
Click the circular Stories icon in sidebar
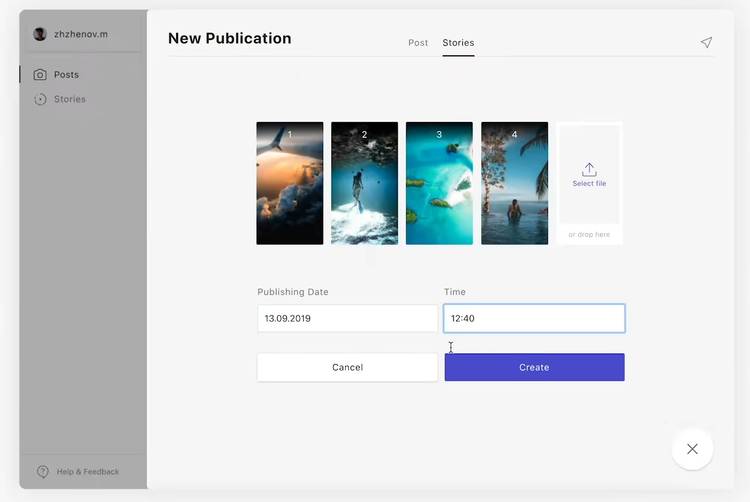pos(40,99)
